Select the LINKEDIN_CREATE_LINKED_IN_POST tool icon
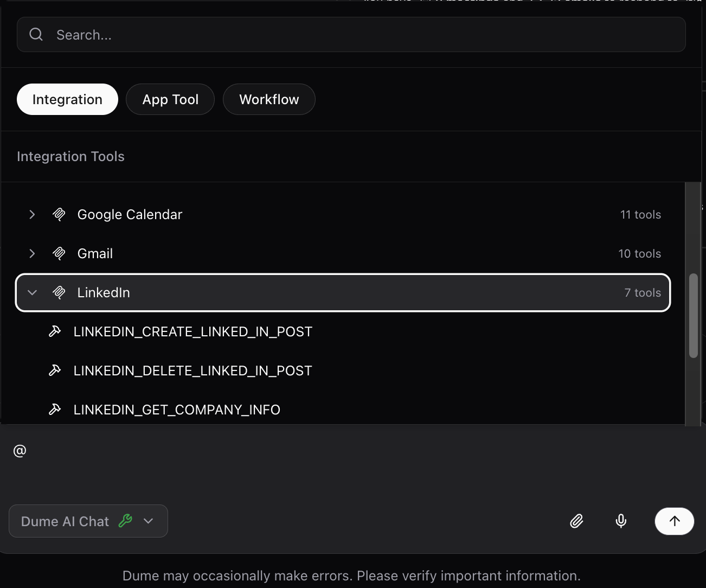 coord(55,331)
